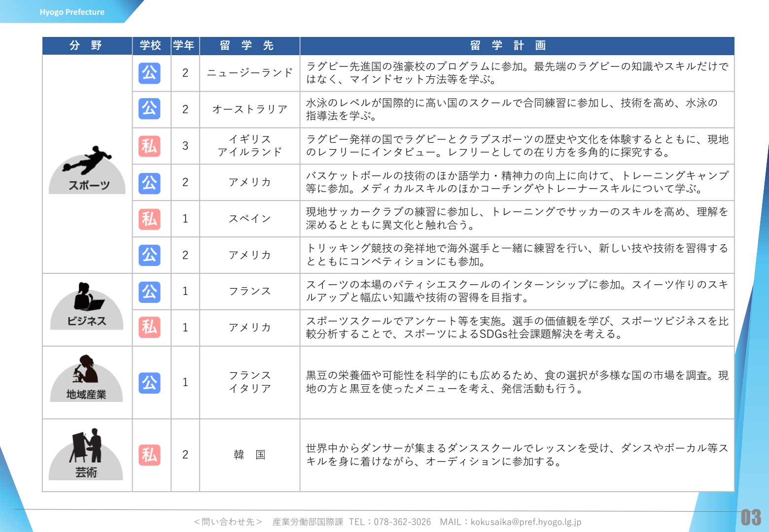Click the plan text starting ラグビー発祥の国で
769x532 pixels.
tap(517, 146)
